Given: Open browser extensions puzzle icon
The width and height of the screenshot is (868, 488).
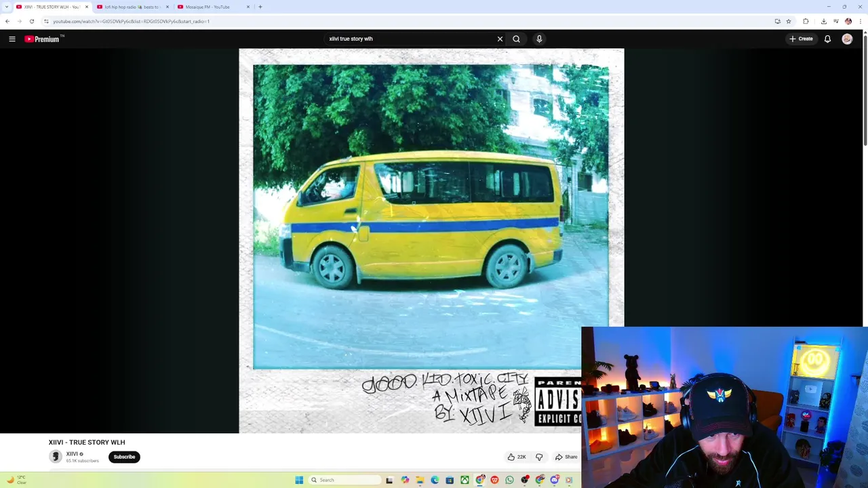Looking at the screenshot, I should [x=806, y=21].
